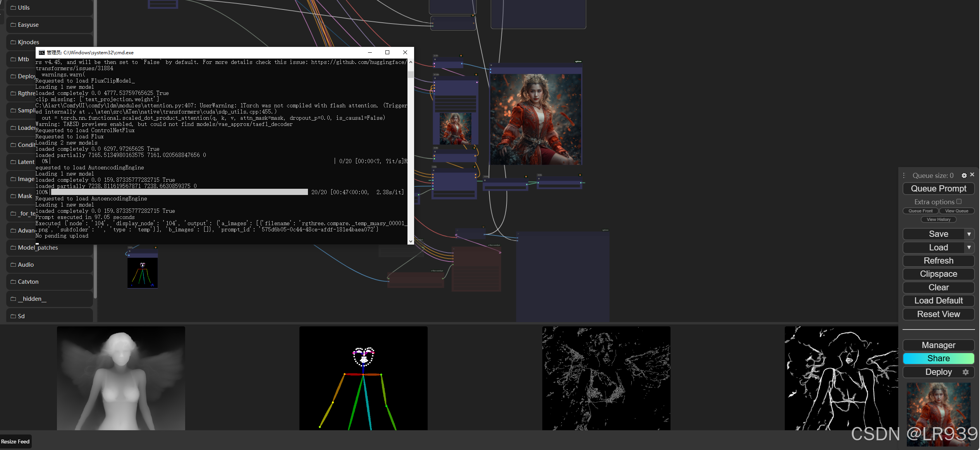The height and width of the screenshot is (450, 980).
Task: Click the cmd window scrollbar down arrow
Action: pyautogui.click(x=410, y=241)
